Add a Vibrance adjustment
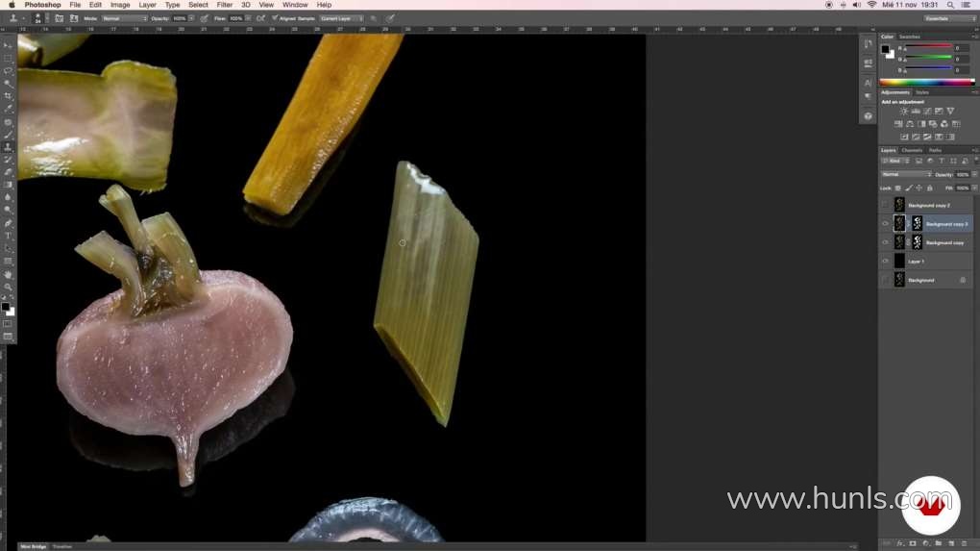980x551 pixels. (x=950, y=112)
